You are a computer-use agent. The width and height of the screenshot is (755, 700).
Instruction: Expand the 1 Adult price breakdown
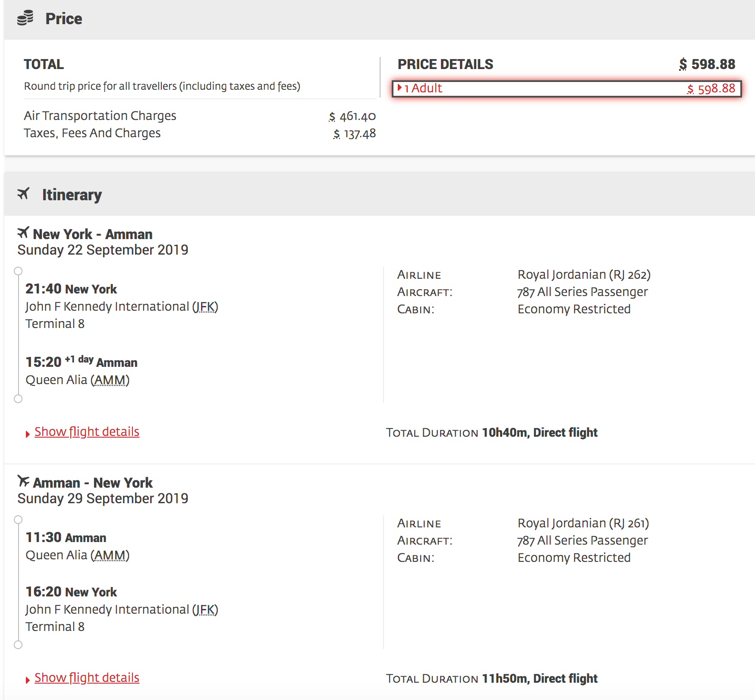click(566, 88)
